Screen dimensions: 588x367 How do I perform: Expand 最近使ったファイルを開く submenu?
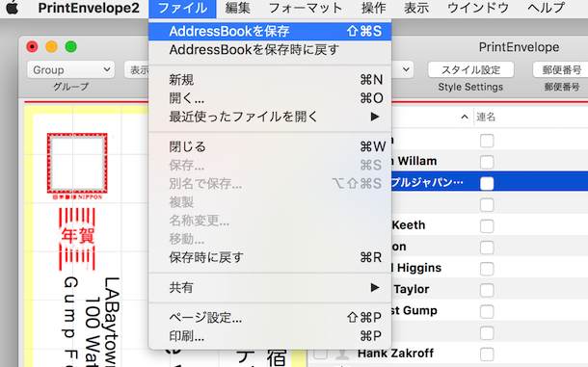(x=270, y=117)
